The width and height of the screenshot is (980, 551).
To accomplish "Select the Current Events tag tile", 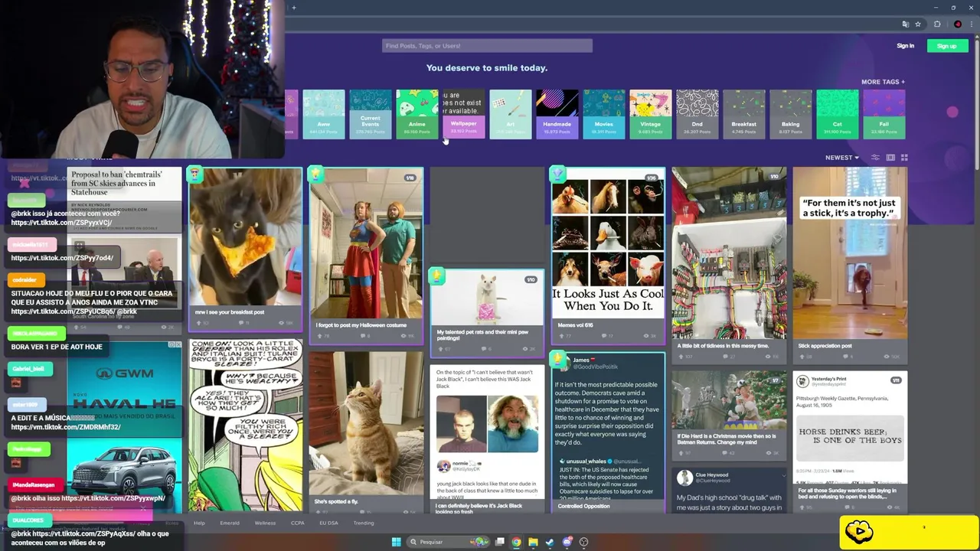I will coord(370,114).
